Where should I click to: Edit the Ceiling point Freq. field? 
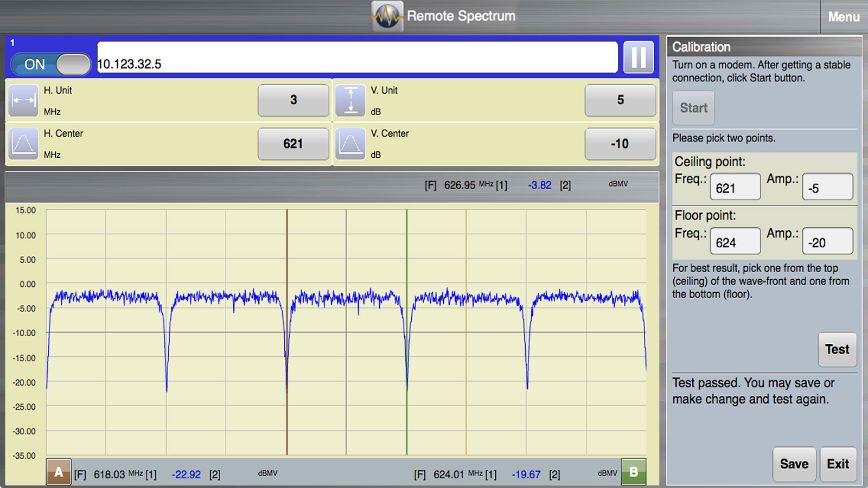coord(735,188)
